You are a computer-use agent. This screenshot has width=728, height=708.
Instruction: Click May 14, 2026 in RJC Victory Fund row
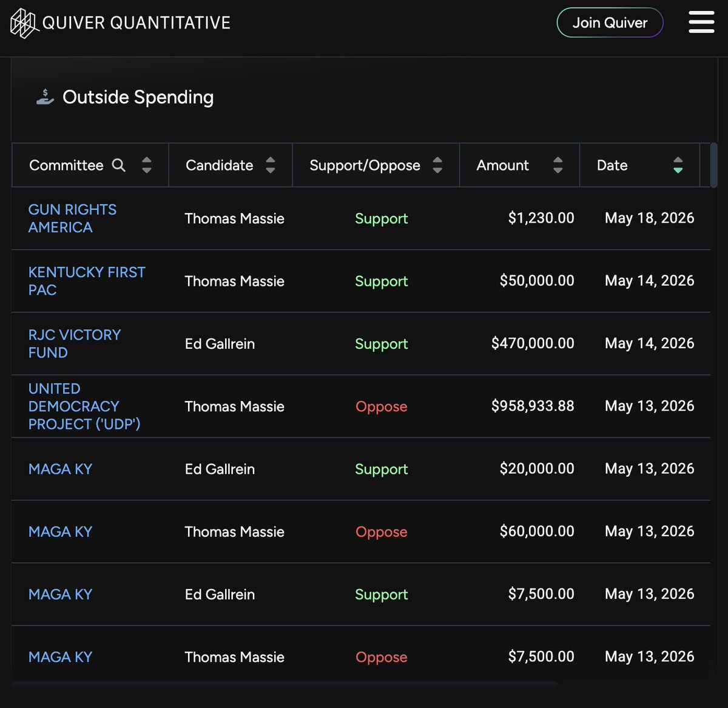point(649,343)
